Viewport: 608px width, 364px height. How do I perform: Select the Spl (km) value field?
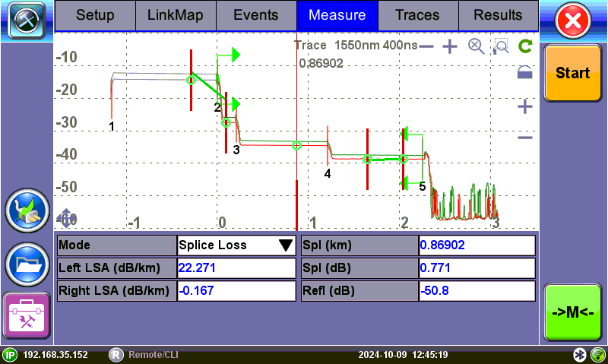pyautogui.click(x=477, y=245)
